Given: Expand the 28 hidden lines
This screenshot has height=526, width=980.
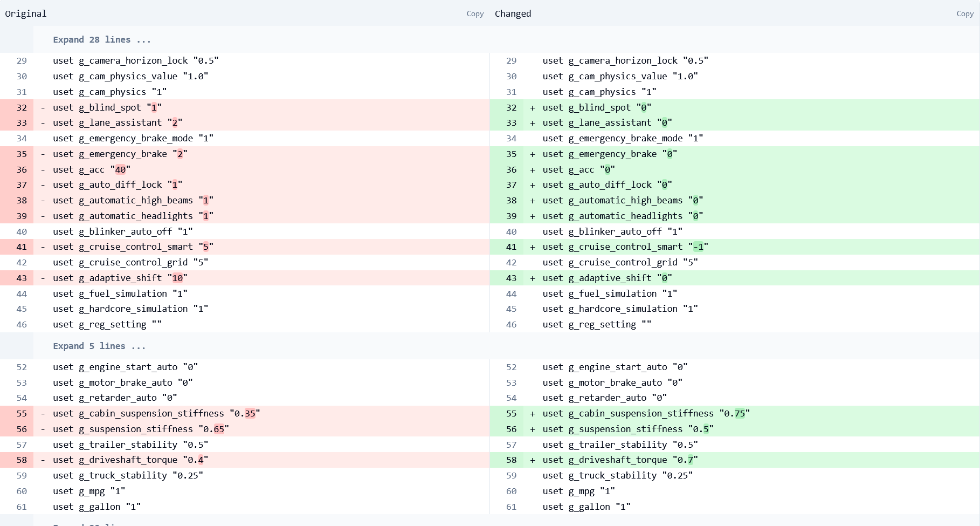Looking at the screenshot, I should pos(102,39).
